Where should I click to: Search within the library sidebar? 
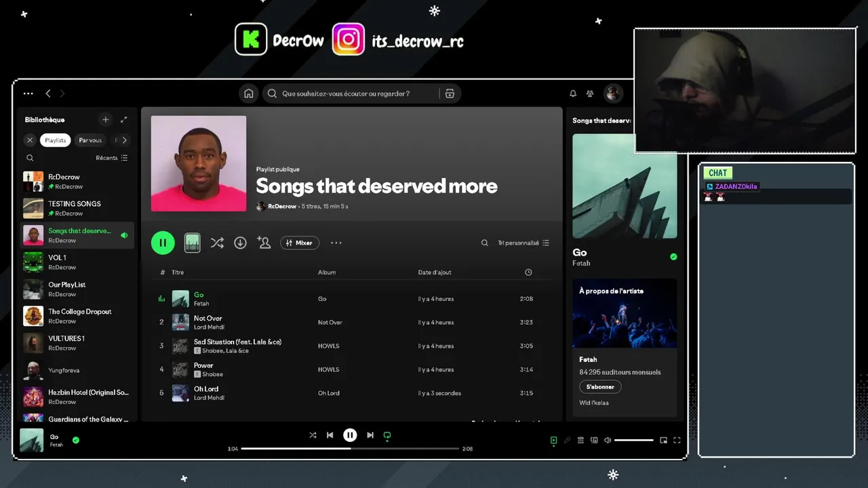[x=30, y=158]
